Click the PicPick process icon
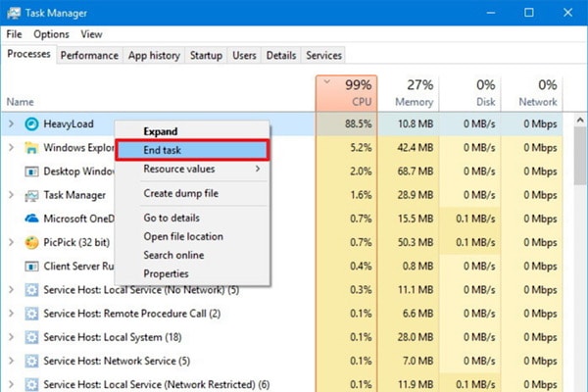 coord(31,242)
